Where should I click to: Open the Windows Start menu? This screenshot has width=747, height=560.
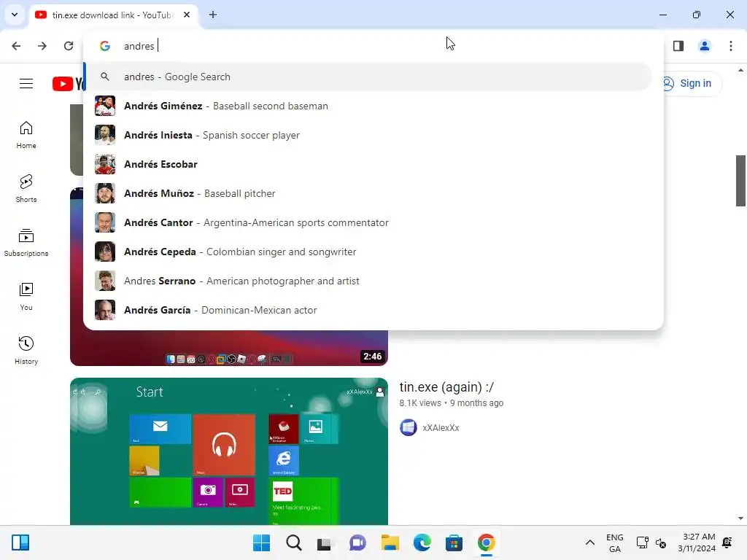(262, 542)
